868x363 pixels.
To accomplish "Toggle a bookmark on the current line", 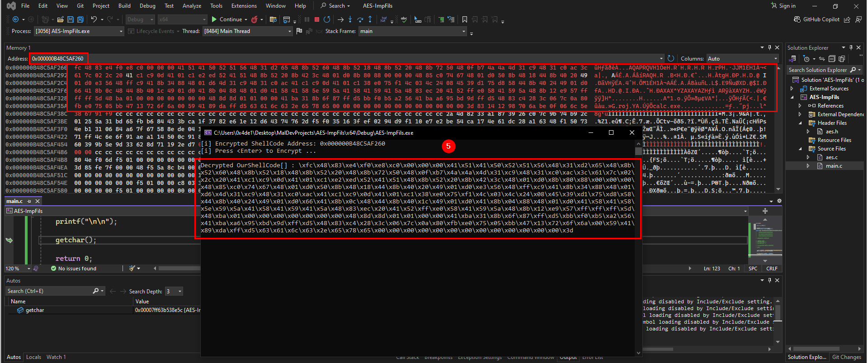I will 465,19.
